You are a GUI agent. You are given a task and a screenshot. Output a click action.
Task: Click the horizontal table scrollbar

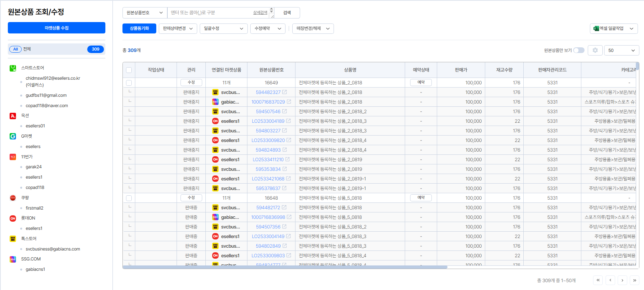coord(285,267)
